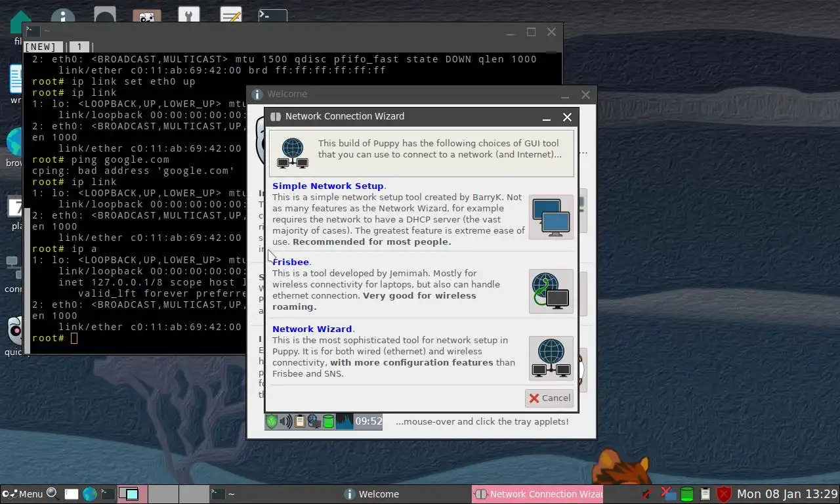
Task: Switch to the third desktop in pager
Action: click(x=194, y=494)
